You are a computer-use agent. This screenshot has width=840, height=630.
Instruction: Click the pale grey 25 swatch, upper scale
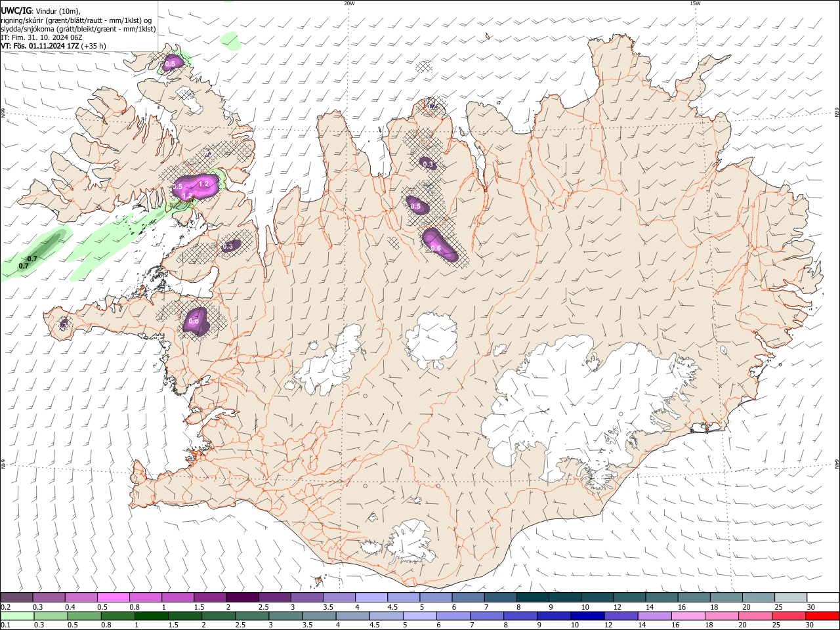[x=791, y=597]
